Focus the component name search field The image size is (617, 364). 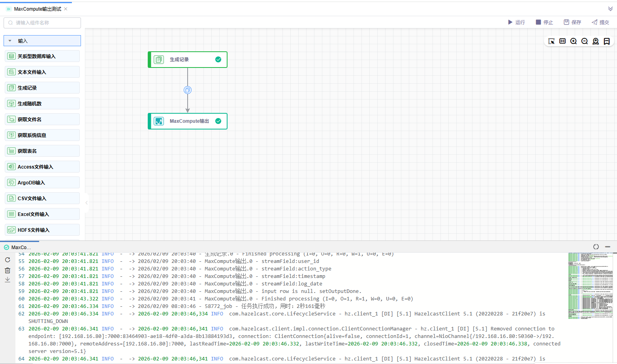(x=42, y=23)
